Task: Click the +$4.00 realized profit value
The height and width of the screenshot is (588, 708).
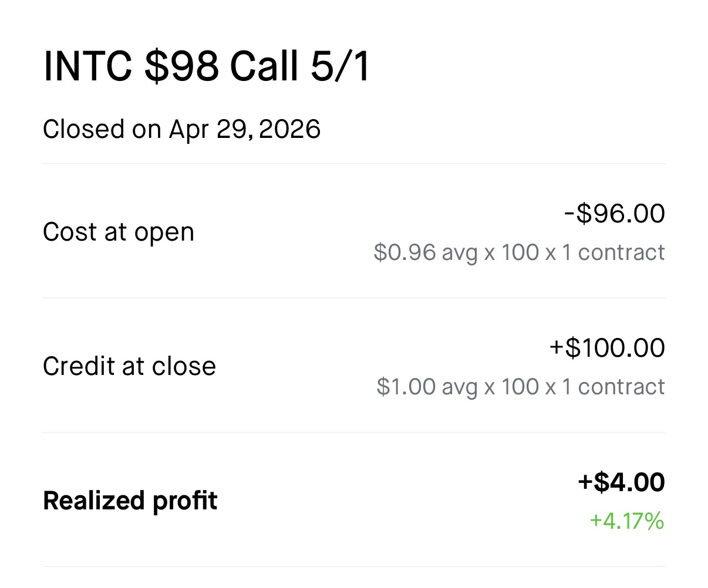Action: [621, 482]
